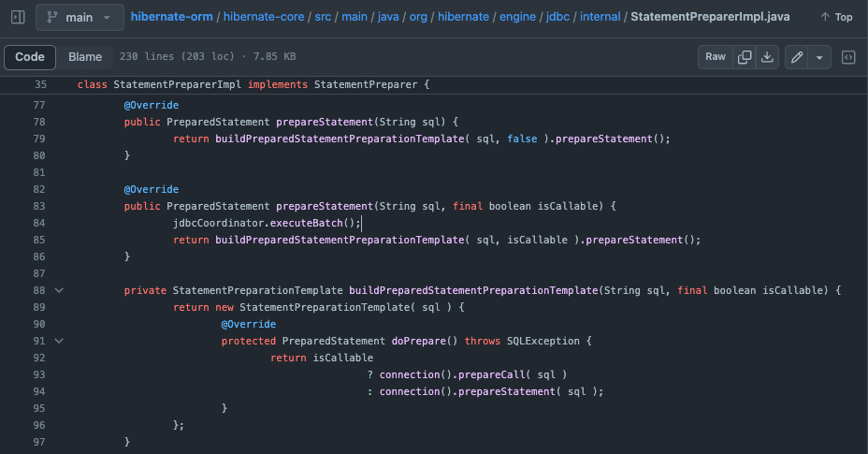Viewport: 868px width, 454px height.
Task: Jump to Top of the file
Action: click(836, 17)
